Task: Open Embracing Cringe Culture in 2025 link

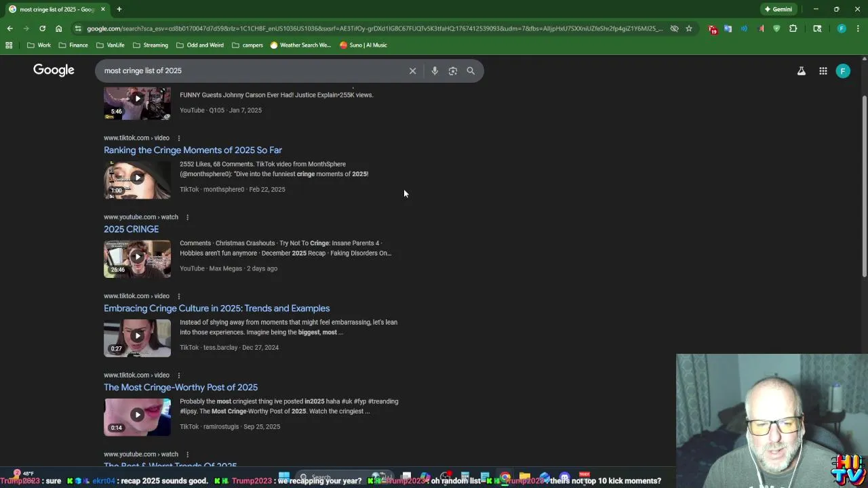Action: [x=216, y=308]
